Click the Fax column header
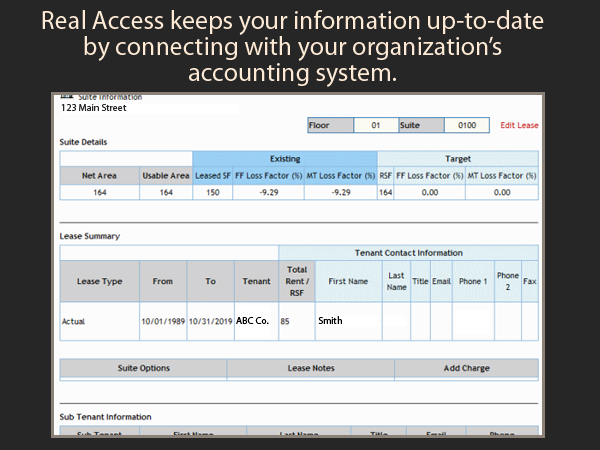The image size is (600, 450). click(530, 281)
